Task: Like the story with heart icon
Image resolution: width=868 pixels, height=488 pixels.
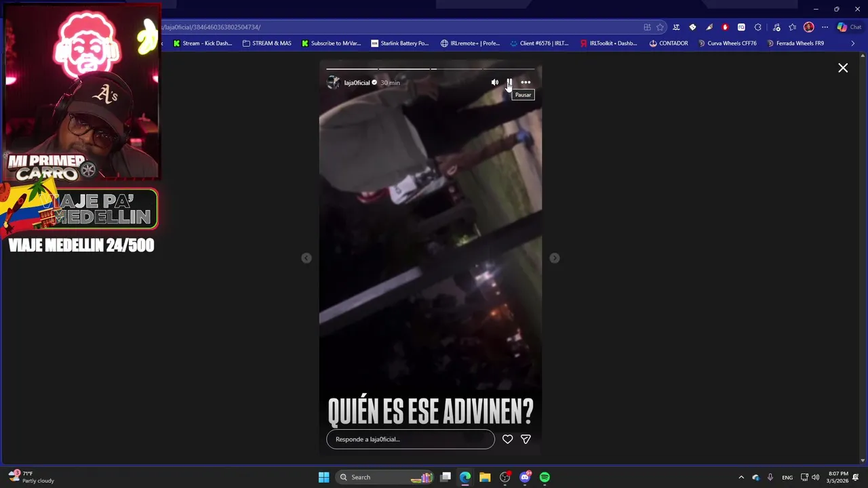Action: (x=507, y=439)
